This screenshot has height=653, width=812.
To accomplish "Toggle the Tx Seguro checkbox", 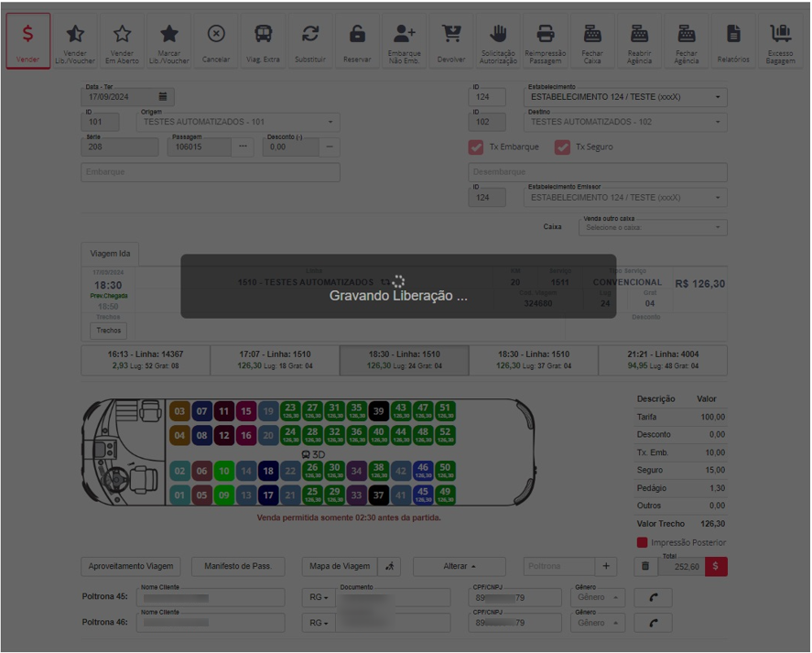I will [x=562, y=147].
